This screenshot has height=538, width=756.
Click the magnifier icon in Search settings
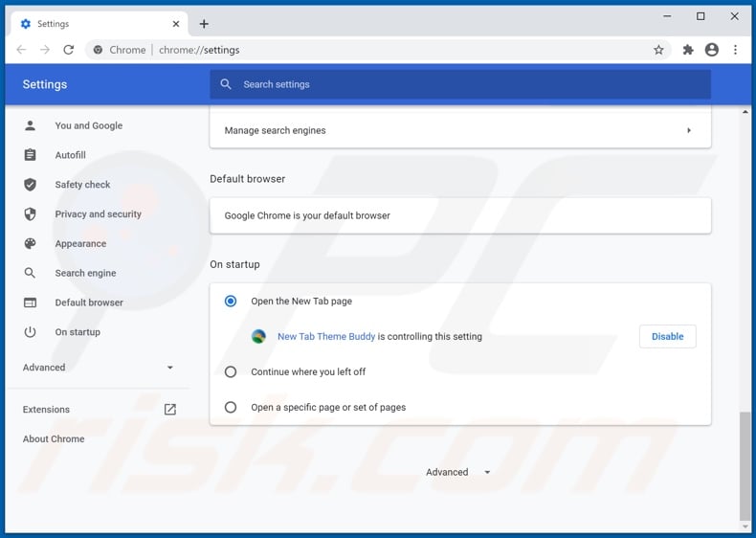click(226, 84)
